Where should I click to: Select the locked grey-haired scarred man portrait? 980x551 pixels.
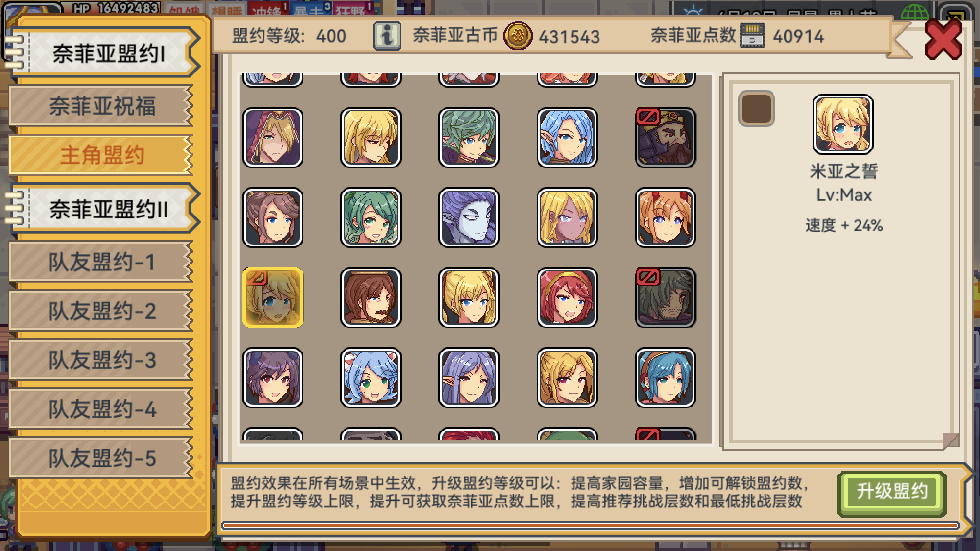point(665,297)
